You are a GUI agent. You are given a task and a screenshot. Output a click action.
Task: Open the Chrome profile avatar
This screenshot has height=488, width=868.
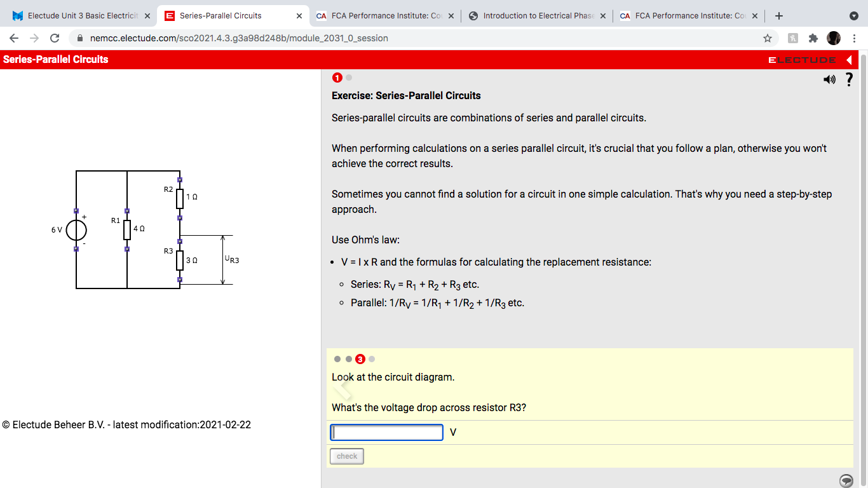(834, 38)
